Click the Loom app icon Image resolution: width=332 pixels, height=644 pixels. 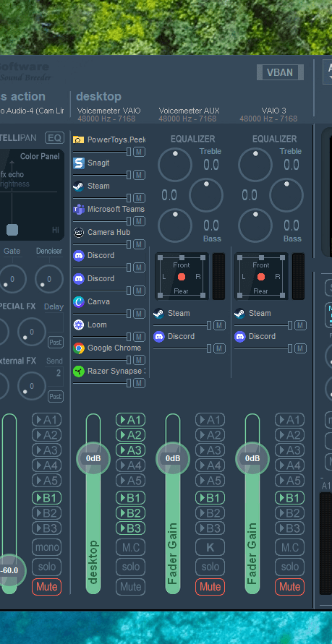(79, 325)
